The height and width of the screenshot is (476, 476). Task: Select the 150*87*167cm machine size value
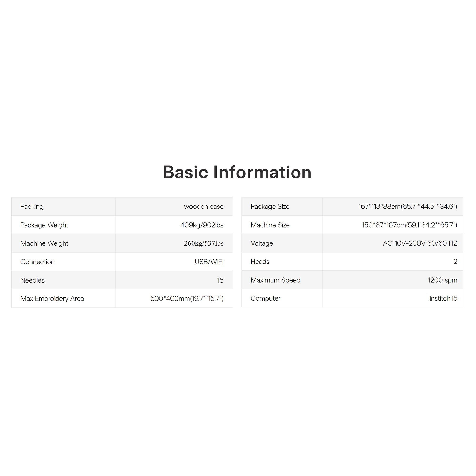pyautogui.click(x=409, y=225)
